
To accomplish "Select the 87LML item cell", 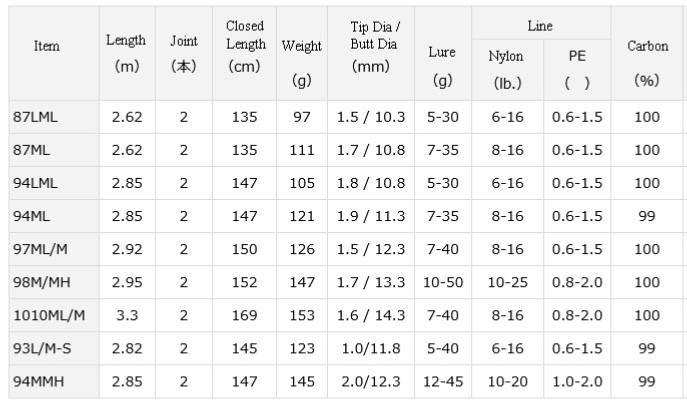I will [54, 117].
